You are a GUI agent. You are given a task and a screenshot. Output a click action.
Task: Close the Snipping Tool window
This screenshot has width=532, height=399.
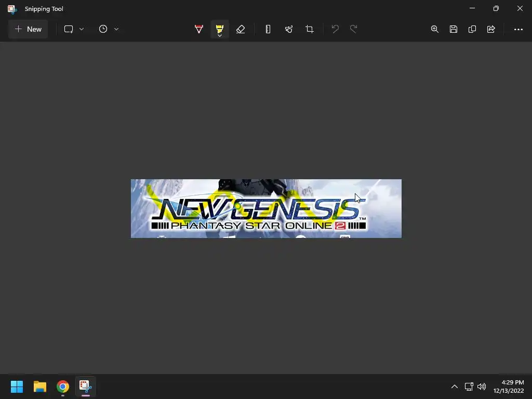click(520, 8)
